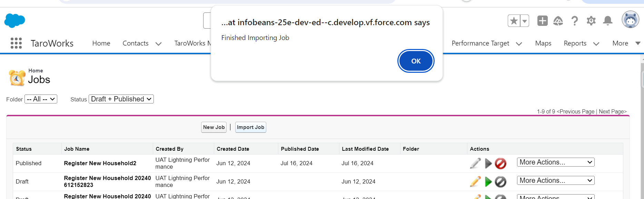The width and height of the screenshot is (644, 199).
Task: Open the Home navigation tab
Action: pyautogui.click(x=101, y=43)
